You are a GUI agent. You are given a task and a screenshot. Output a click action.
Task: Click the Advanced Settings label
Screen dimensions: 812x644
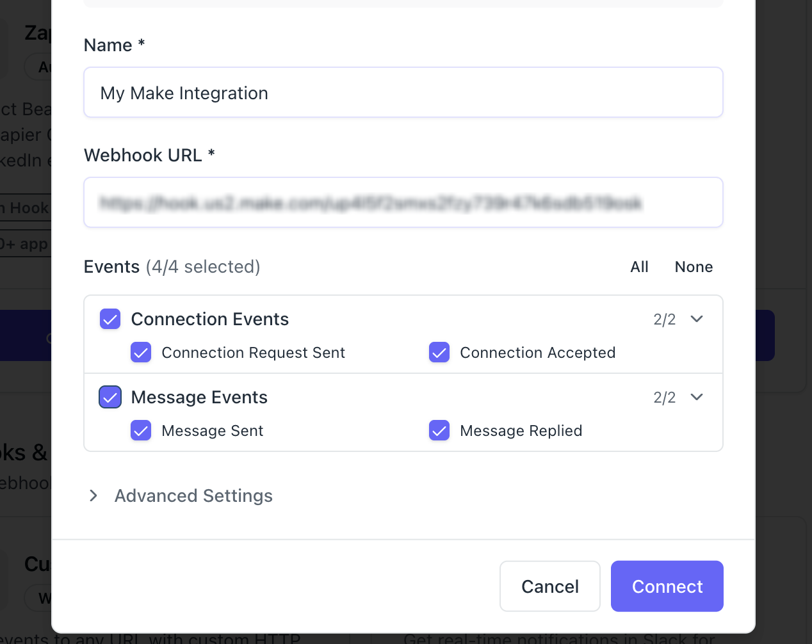coord(193,495)
